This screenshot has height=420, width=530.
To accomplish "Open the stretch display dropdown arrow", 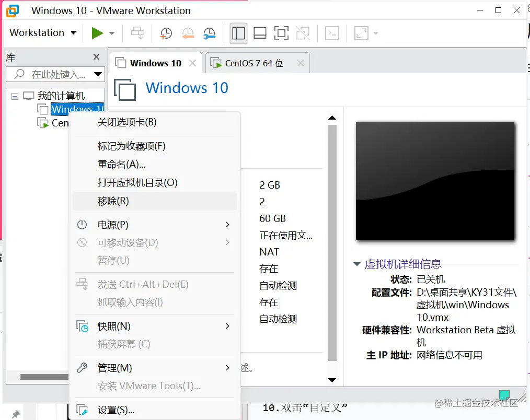I will click(x=375, y=33).
